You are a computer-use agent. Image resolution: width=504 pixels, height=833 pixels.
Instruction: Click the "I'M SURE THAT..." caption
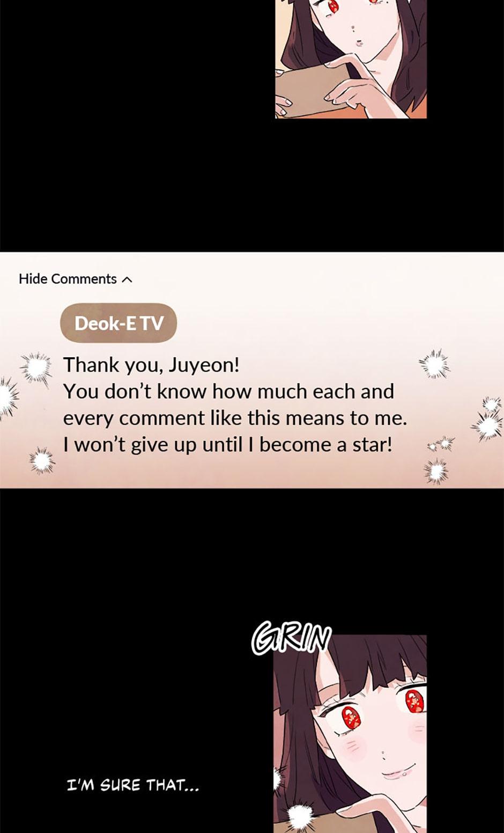[x=132, y=786]
